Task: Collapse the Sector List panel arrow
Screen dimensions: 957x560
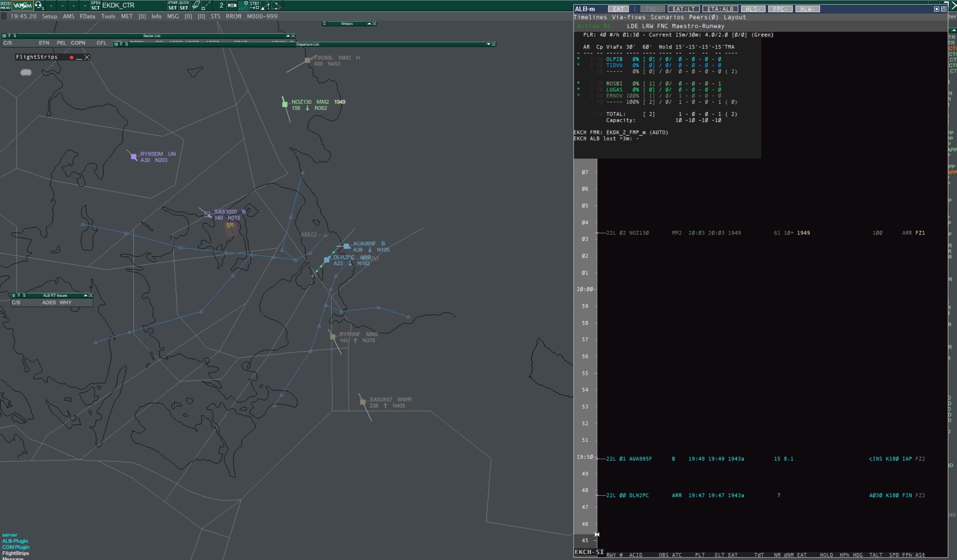Action: click(x=288, y=36)
